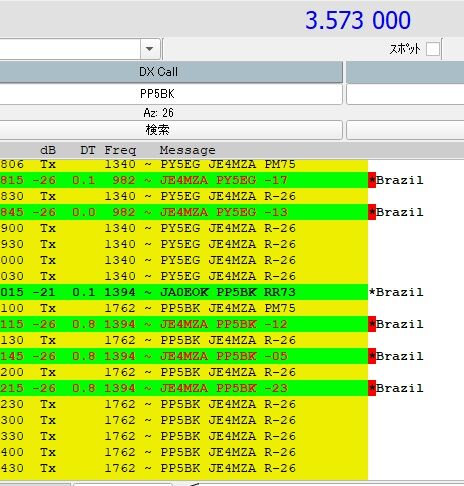The image size is (464, 486).
Task: Click the Freq column header
Action: [120, 150]
